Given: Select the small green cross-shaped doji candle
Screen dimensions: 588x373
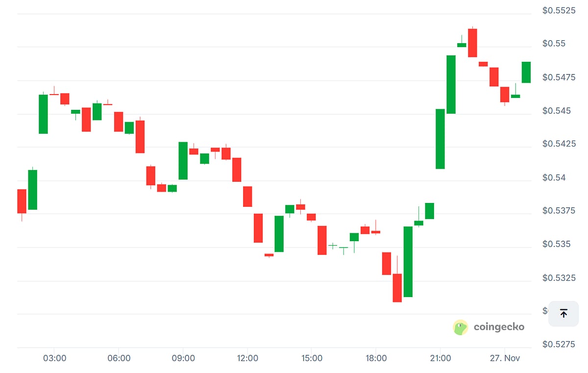Looking at the screenshot, I should coord(333,245).
